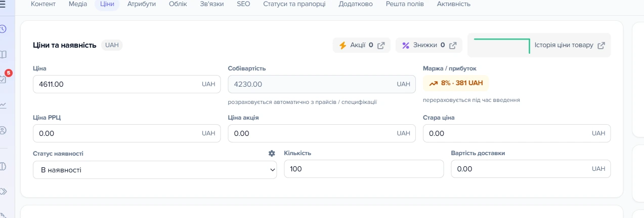
Task: Focus the Ціна акція input field
Action: coord(322,133)
